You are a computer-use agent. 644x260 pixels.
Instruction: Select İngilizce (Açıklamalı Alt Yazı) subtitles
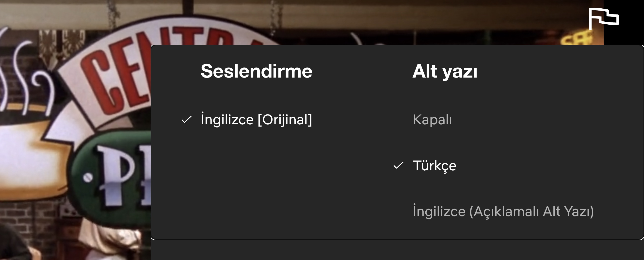(x=503, y=211)
